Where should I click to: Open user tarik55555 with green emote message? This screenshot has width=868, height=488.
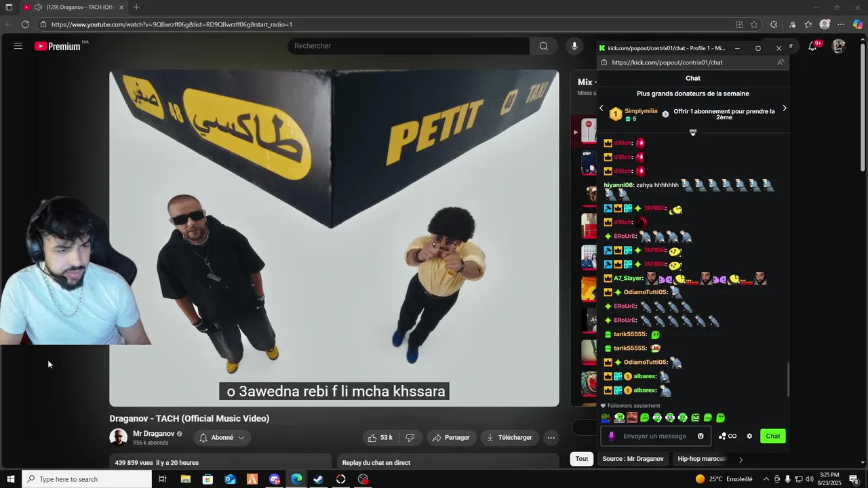(630, 334)
